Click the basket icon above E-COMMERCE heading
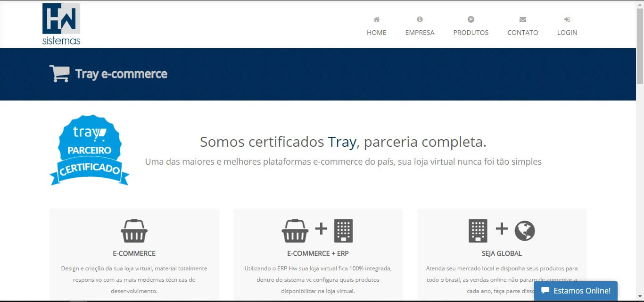This screenshot has height=302, width=644. pyautogui.click(x=134, y=231)
